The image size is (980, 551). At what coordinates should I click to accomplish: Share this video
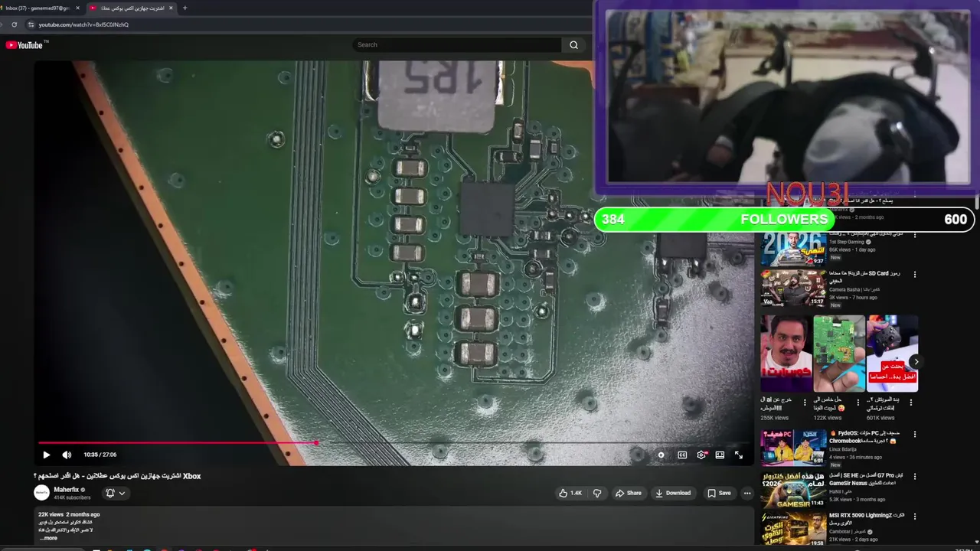click(x=629, y=493)
